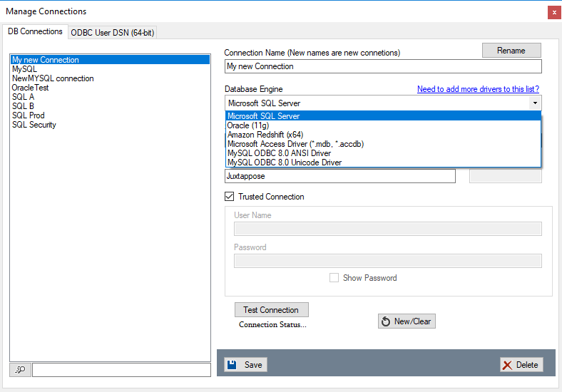562x392 pixels.
Task: Click New/Clear button with undo arrow
Action: [x=406, y=321]
